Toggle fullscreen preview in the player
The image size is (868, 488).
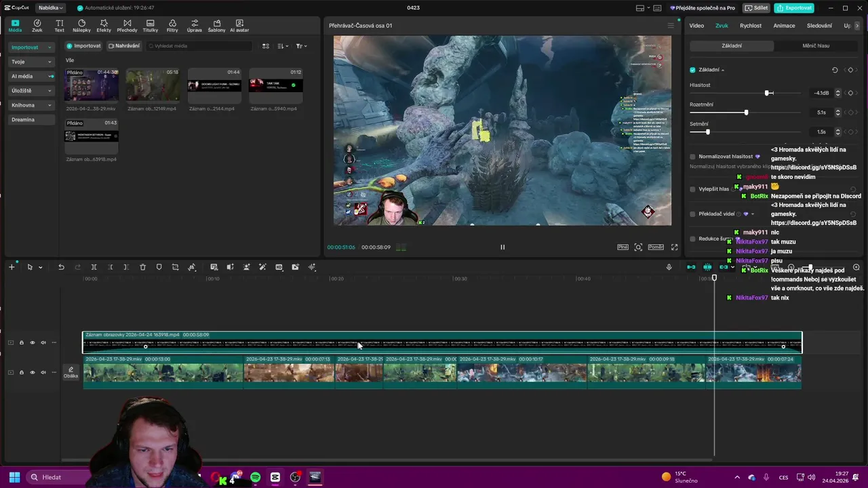click(x=674, y=247)
